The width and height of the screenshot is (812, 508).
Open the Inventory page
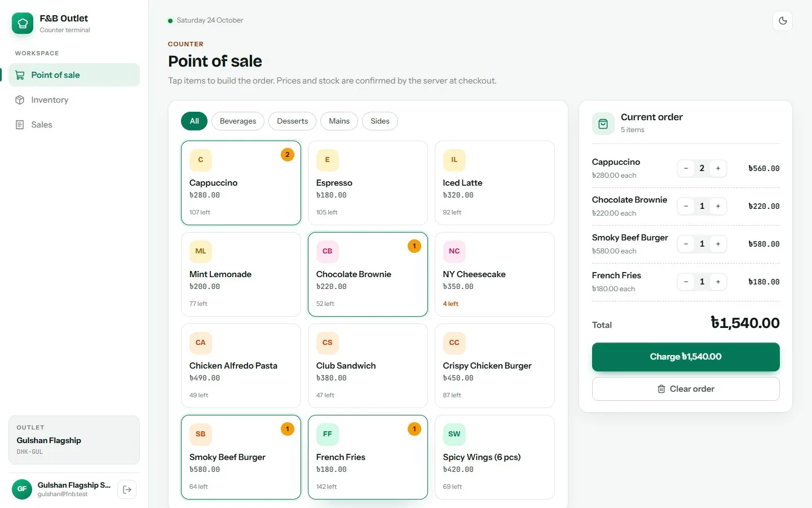[74, 100]
